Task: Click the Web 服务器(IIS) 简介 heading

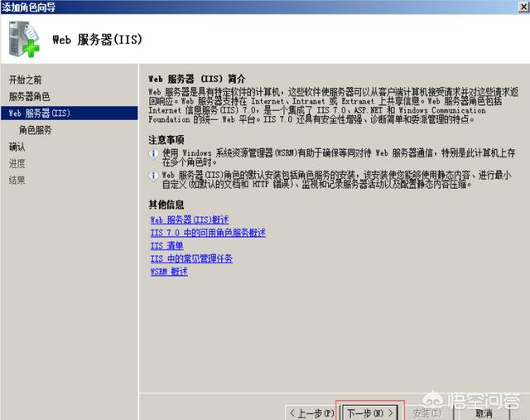Action: tap(197, 80)
